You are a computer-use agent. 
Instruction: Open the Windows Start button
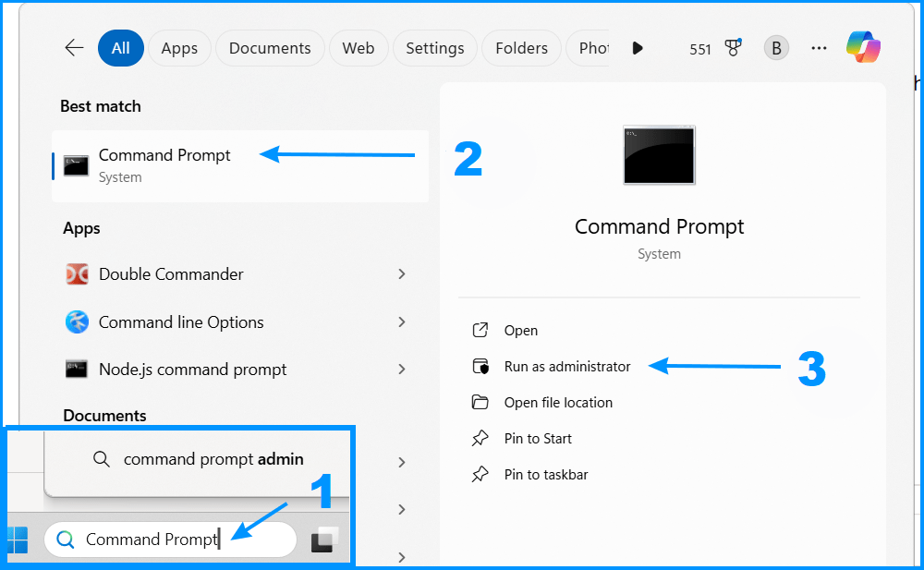point(17,540)
